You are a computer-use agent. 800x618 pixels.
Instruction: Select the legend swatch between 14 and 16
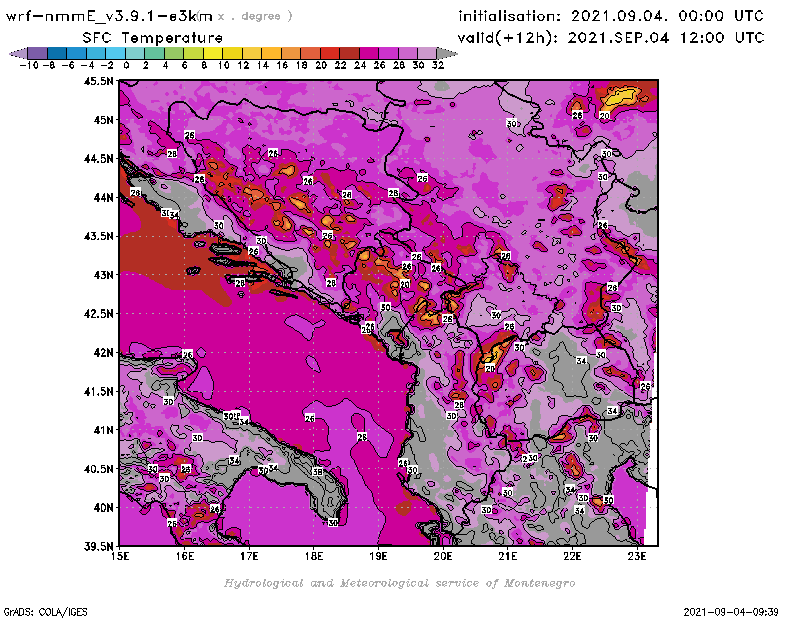coord(271,53)
